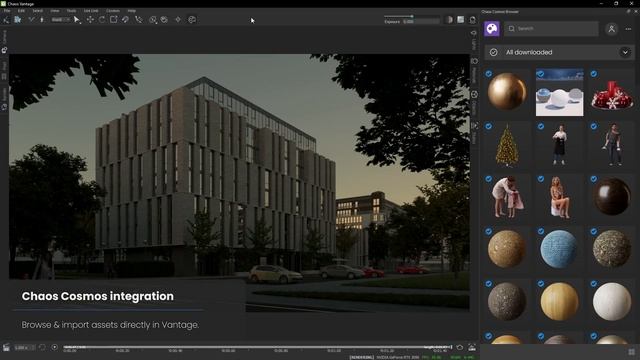
Task: Activate the Scale tool in toolbar
Action: (x=113, y=20)
